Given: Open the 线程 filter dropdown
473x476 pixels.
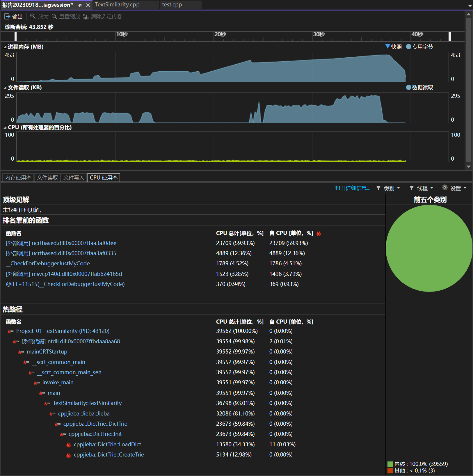Looking at the screenshot, I should (x=422, y=188).
